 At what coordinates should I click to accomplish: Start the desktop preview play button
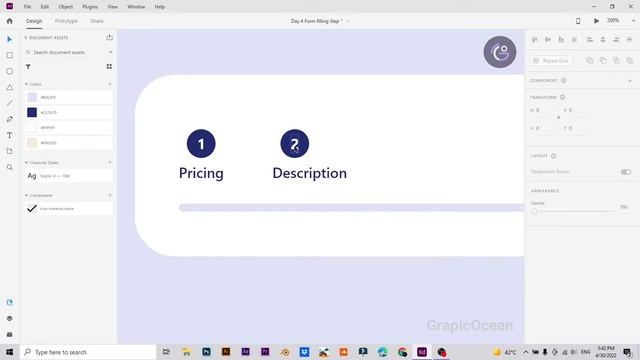tap(596, 21)
